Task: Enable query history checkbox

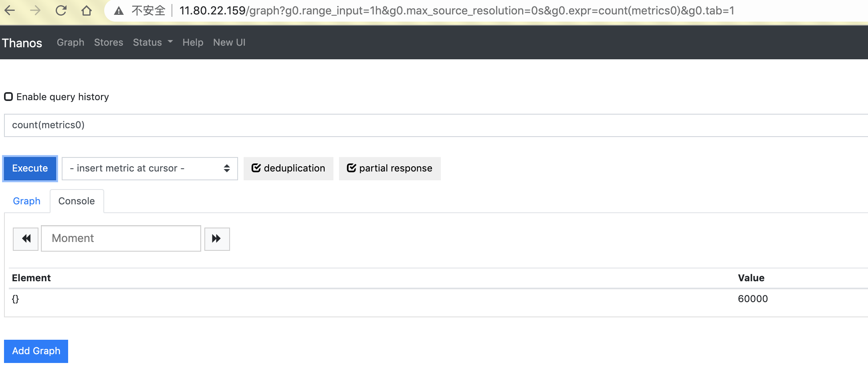Action: (x=8, y=97)
